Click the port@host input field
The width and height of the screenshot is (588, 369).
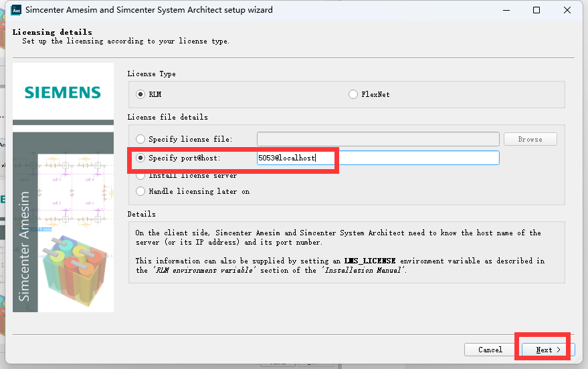pos(378,158)
